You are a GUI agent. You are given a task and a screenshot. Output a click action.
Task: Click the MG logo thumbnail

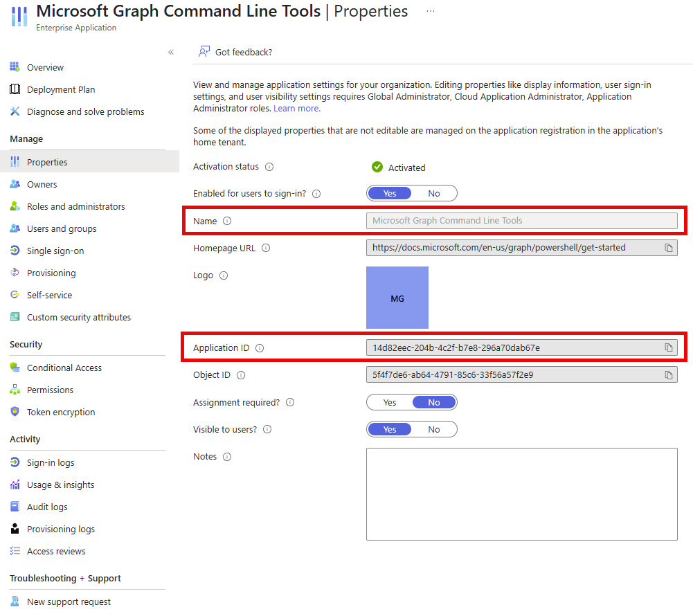point(397,298)
